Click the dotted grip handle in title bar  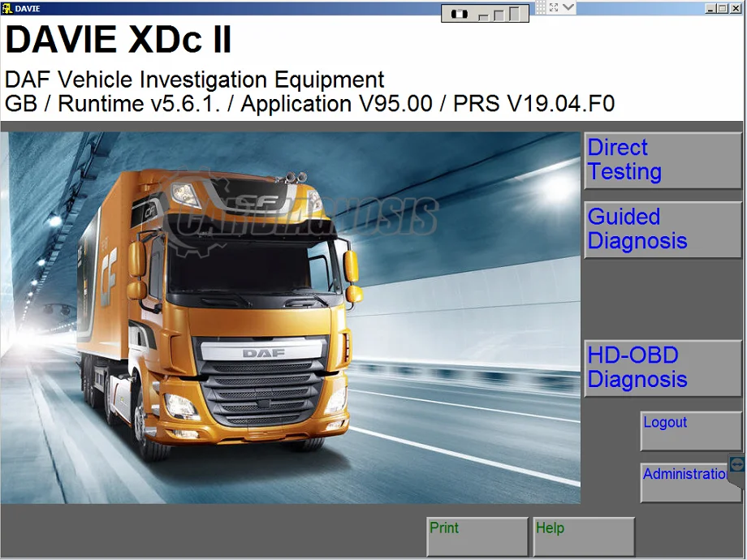coord(541,7)
